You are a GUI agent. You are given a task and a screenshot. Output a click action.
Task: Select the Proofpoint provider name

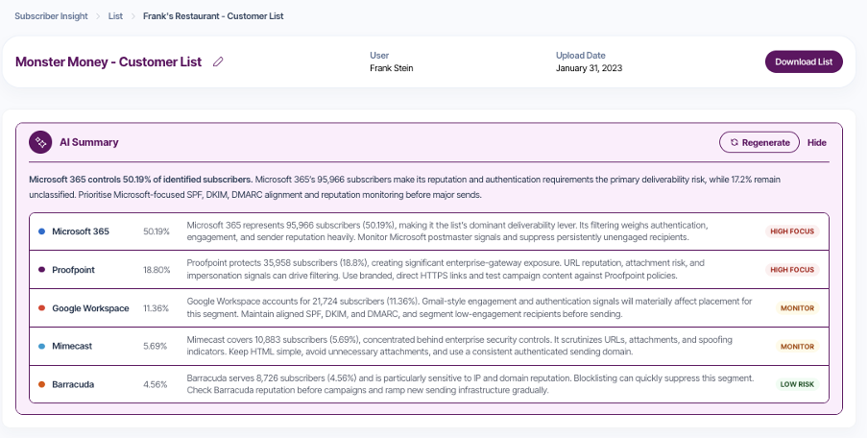(73, 270)
